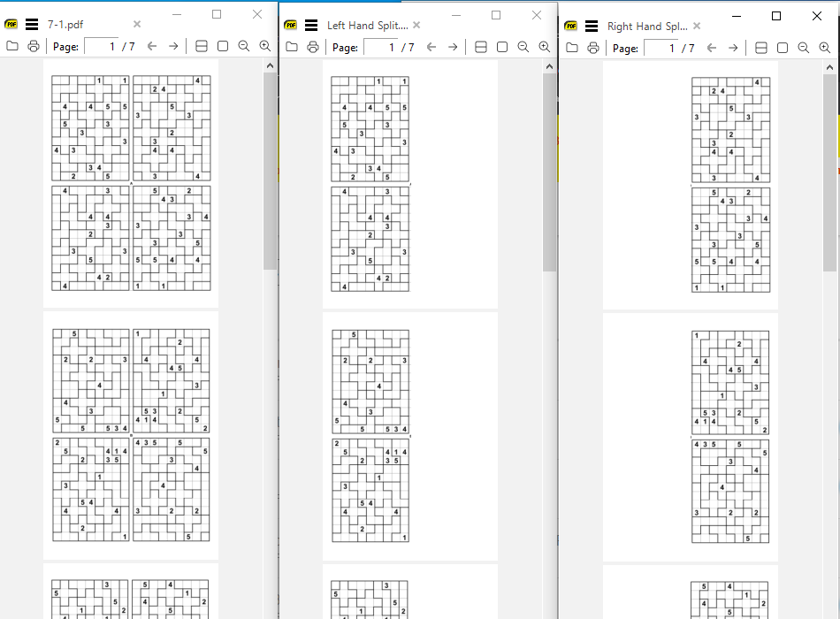Click the PDF app logo in 7-1.pdf window

[11, 24]
